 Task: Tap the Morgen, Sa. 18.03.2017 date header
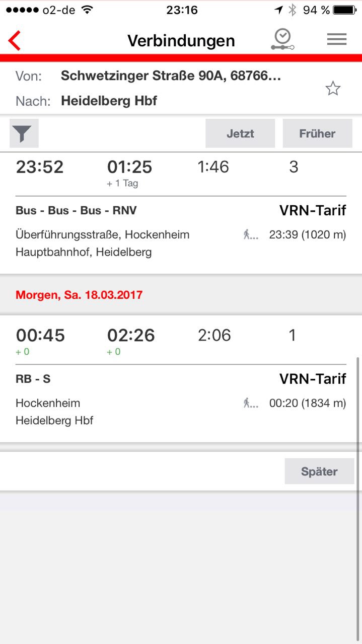[x=79, y=295]
